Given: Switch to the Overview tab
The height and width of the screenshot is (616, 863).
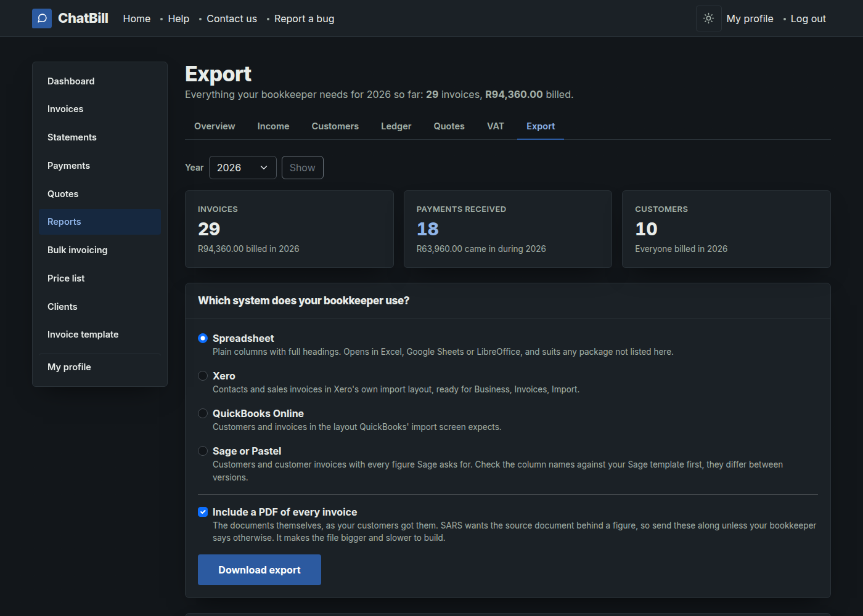Looking at the screenshot, I should tap(215, 126).
